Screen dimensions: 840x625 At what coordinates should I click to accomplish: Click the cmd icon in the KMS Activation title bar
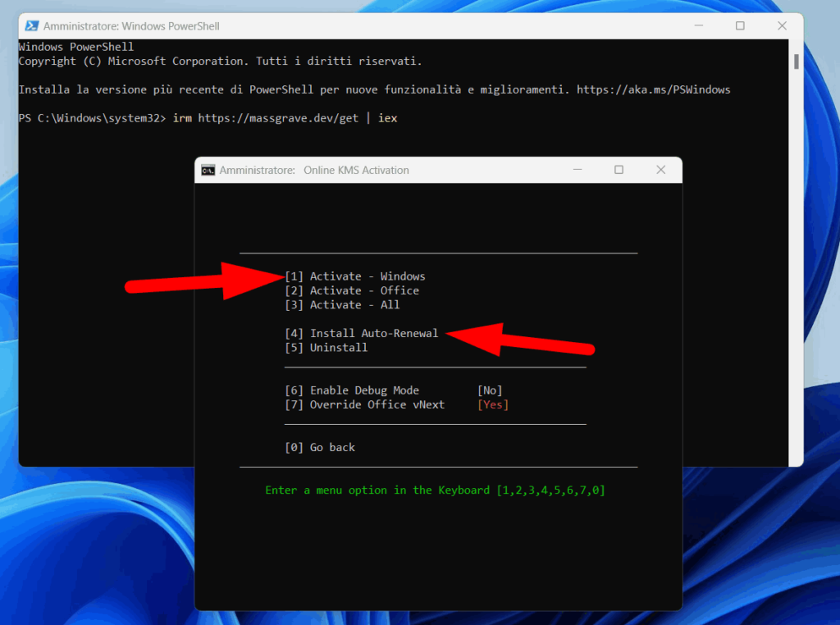pos(208,171)
